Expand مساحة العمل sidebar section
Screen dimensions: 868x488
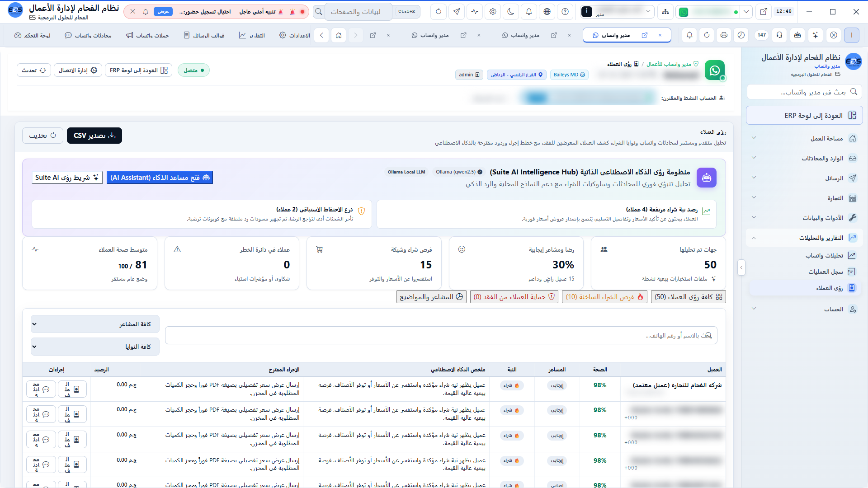pyautogui.click(x=804, y=138)
